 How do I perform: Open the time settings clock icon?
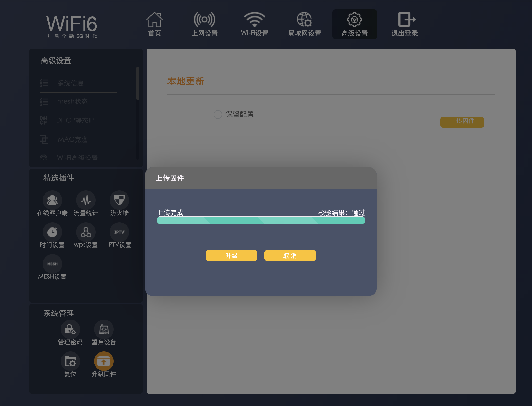[x=52, y=232]
